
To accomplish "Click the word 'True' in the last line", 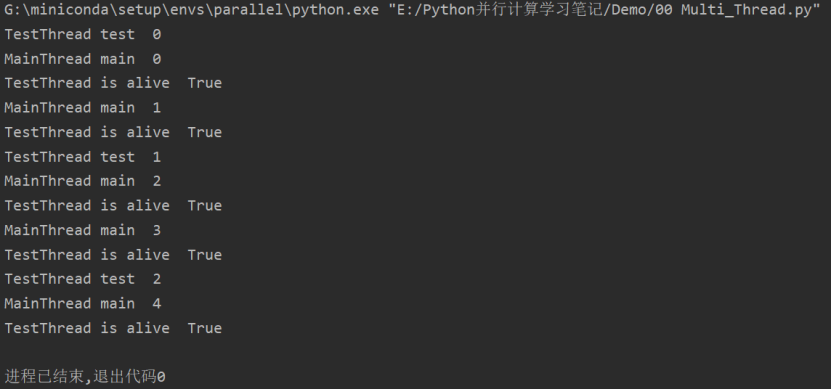I will [205, 329].
